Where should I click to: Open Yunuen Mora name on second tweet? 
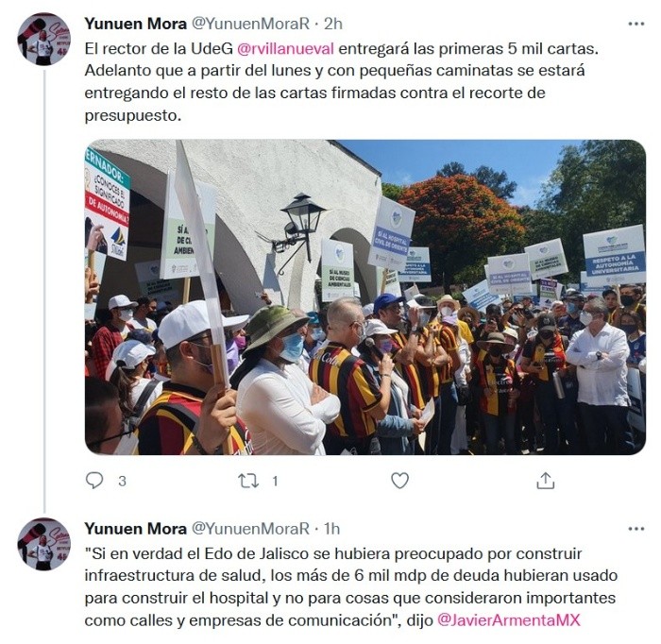coord(135,529)
